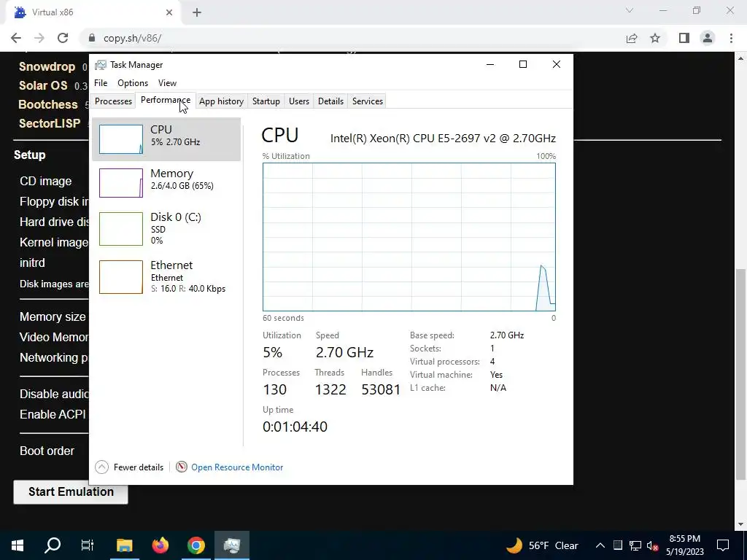Click the CPU utilization graph area
This screenshot has height=560, width=747.
click(409, 237)
